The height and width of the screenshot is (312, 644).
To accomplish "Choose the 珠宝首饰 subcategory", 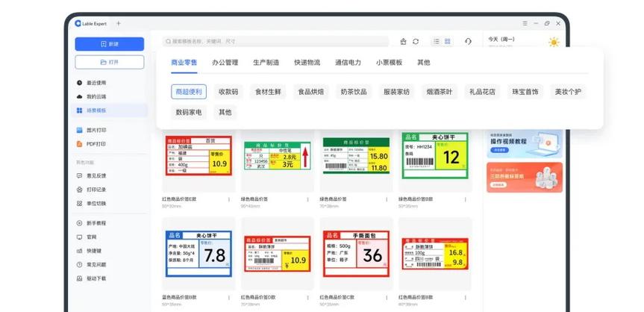I will click(525, 92).
